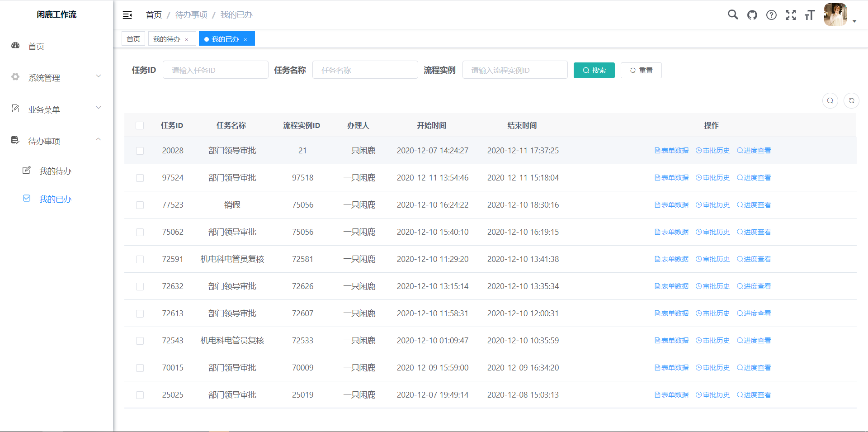Expand the dropdown caret beside avatar
868x432 pixels.
click(854, 21)
